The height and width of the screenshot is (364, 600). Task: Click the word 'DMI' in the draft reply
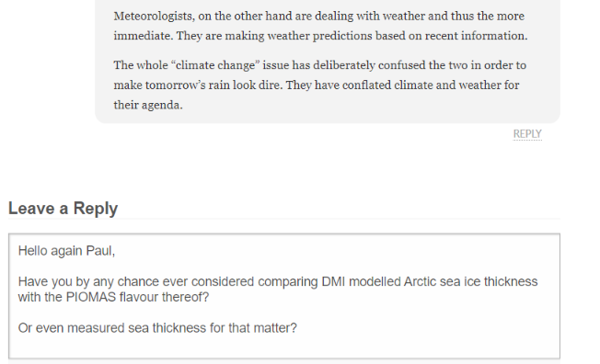tap(333, 282)
